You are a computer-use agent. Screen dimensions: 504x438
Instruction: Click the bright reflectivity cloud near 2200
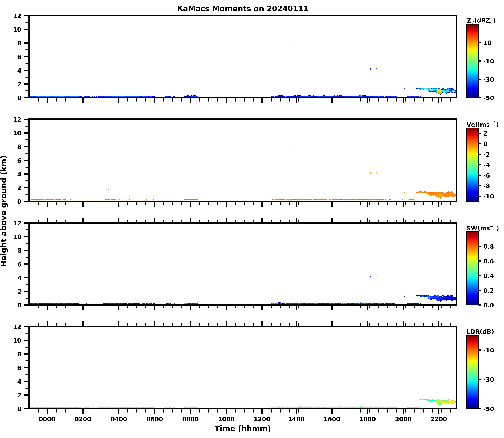[x=439, y=91]
